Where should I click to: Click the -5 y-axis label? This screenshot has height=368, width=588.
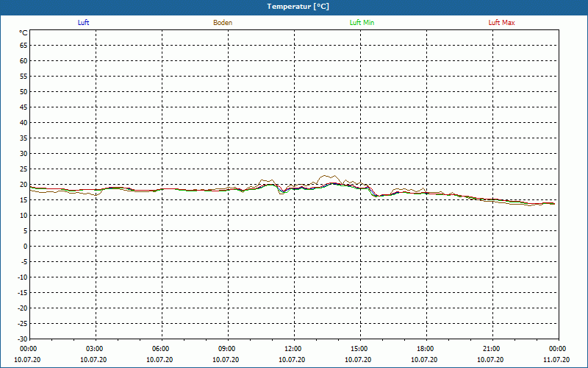pyautogui.click(x=24, y=262)
